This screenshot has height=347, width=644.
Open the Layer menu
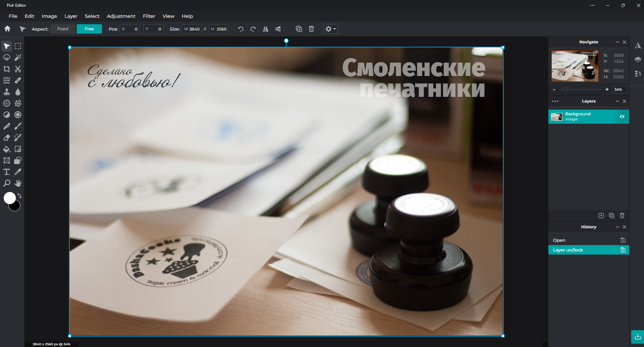pos(71,16)
